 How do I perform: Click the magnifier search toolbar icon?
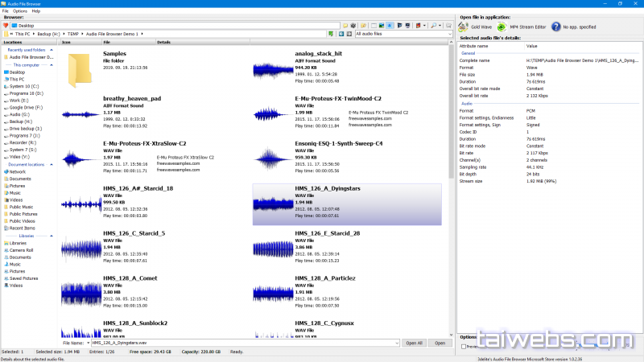pos(434,26)
